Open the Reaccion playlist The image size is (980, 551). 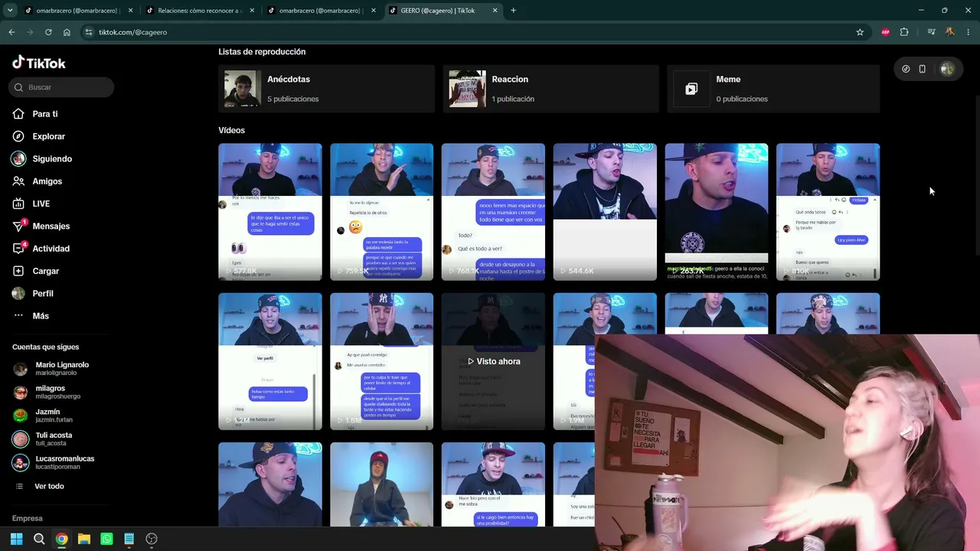(x=550, y=89)
